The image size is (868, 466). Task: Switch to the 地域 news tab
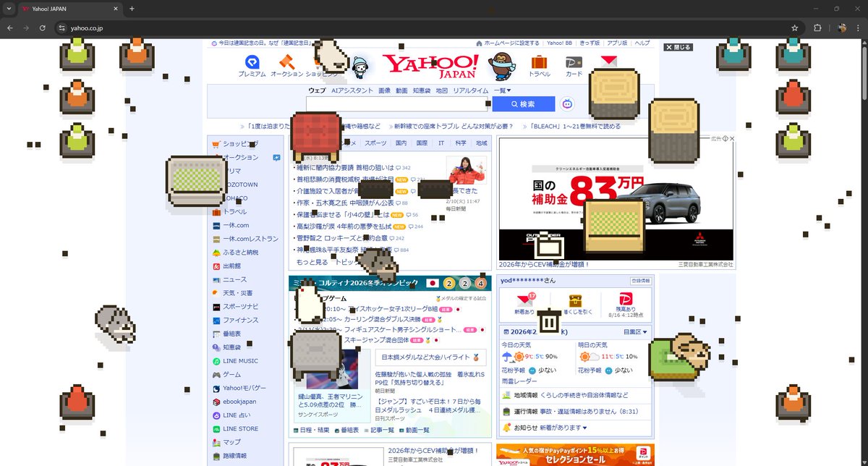point(481,143)
